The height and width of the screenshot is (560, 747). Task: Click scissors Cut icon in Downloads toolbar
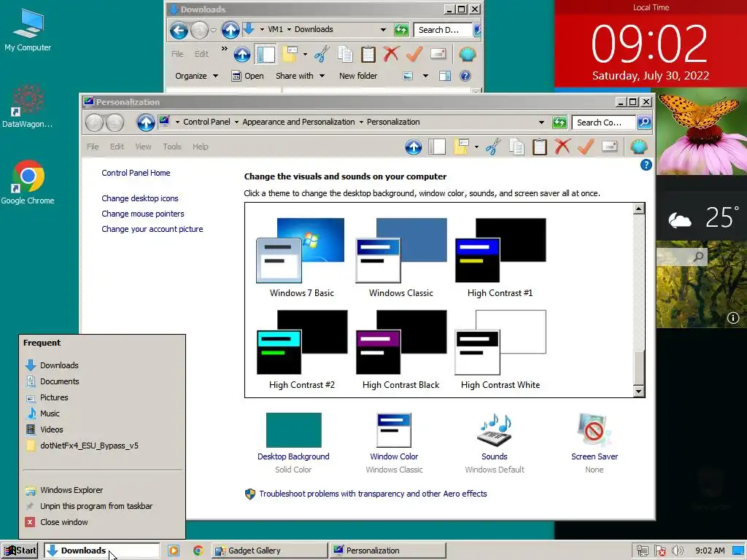point(322,54)
